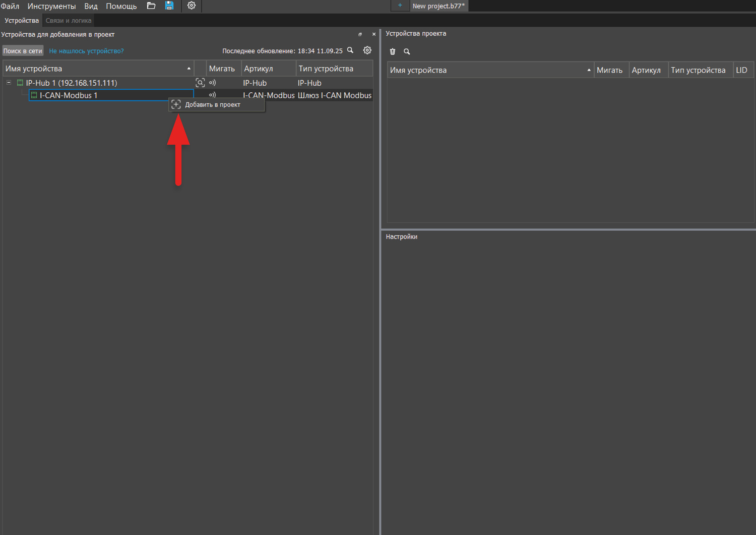756x535 pixels.
Task: Sort project devices by Имя устройства column
Action: [490, 70]
